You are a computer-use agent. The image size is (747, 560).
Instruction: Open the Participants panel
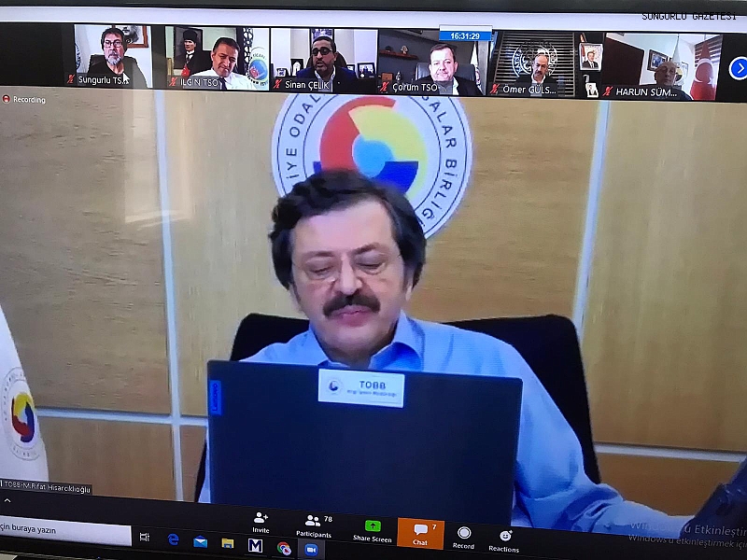pyautogui.click(x=314, y=526)
